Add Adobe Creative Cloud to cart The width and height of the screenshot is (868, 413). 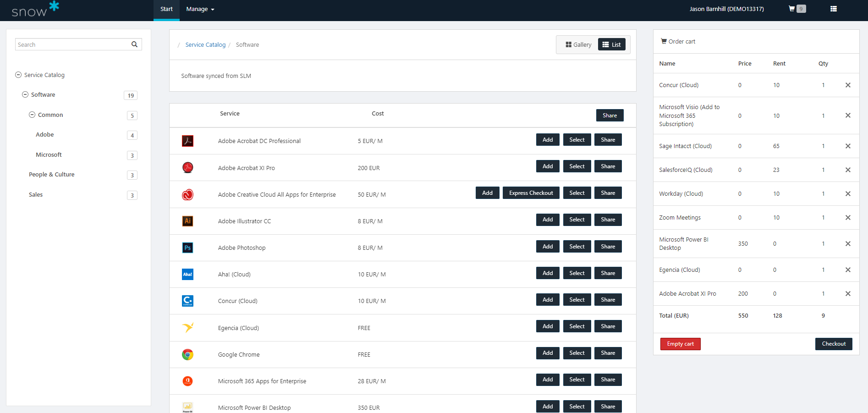click(487, 193)
